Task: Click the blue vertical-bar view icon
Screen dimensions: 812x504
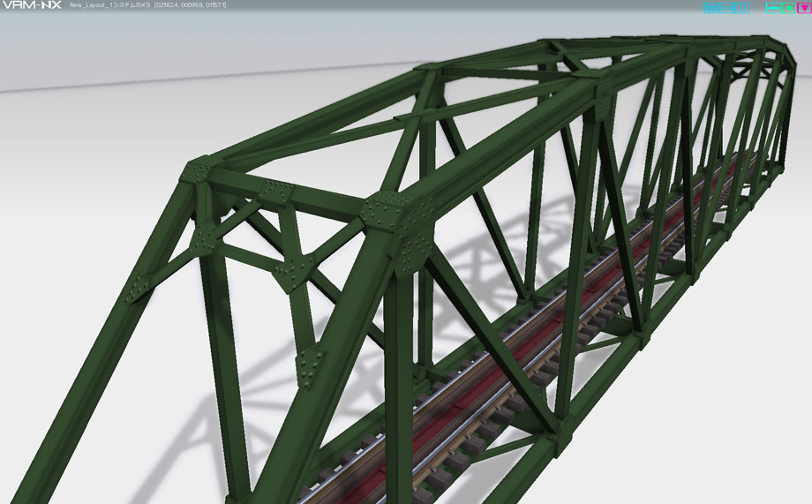Action: click(x=743, y=8)
